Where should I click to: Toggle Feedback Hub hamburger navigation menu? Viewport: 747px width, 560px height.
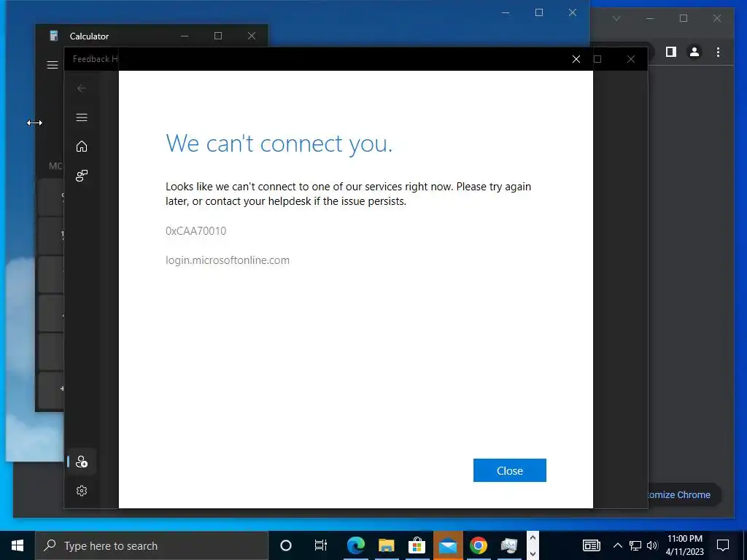tap(82, 117)
